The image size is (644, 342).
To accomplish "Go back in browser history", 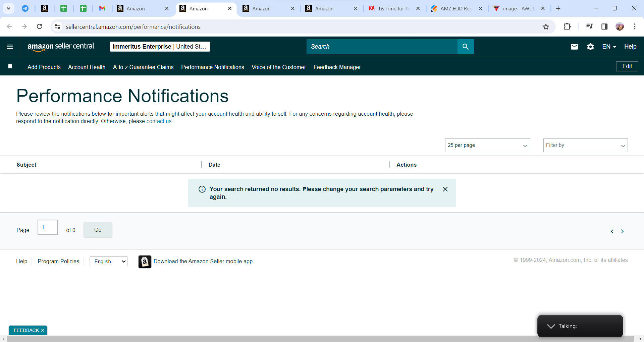I will pos(9,26).
